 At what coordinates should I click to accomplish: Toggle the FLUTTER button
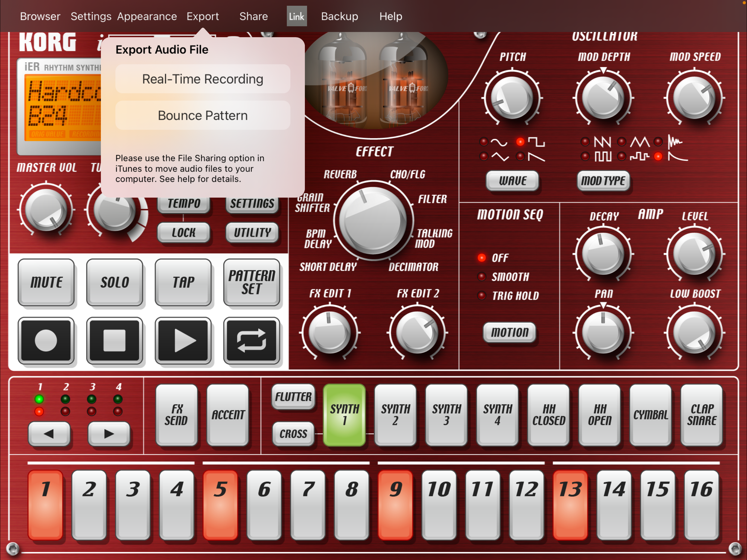pyautogui.click(x=293, y=396)
